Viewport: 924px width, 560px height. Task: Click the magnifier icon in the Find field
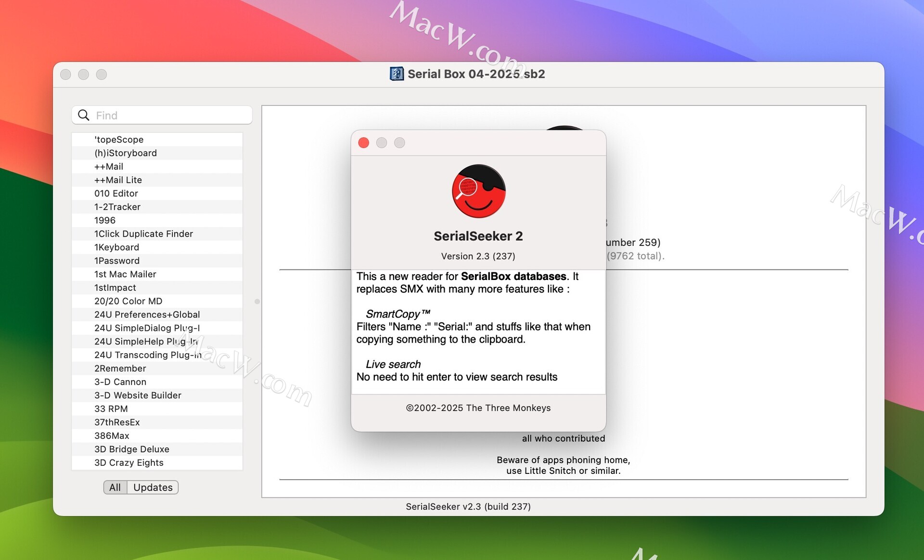(x=84, y=115)
